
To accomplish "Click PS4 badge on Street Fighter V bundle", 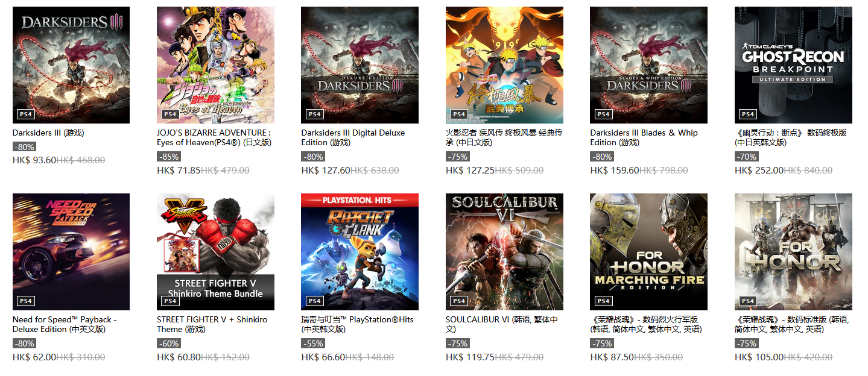I will point(170,301).
